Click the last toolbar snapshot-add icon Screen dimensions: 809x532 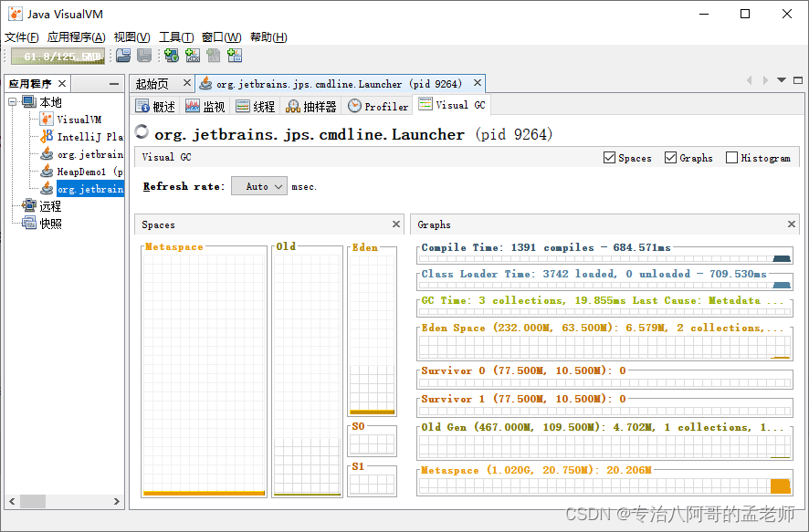click(x=235, y=55)
